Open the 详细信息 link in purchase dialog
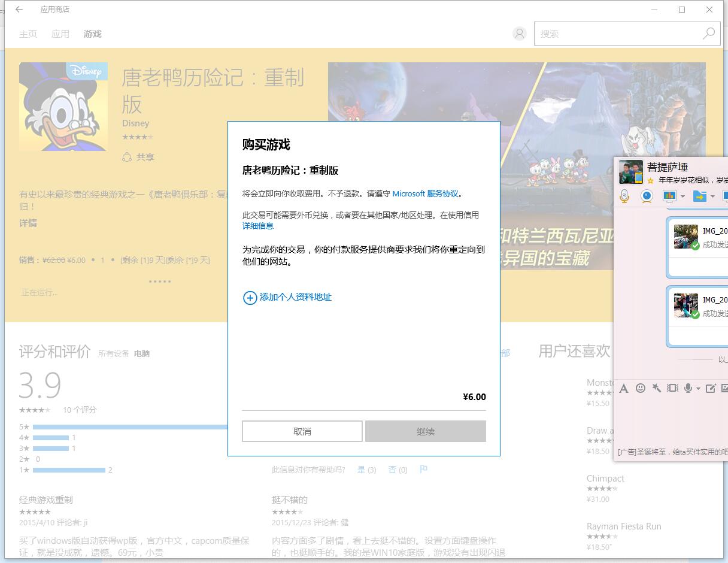 coord(258,226)
